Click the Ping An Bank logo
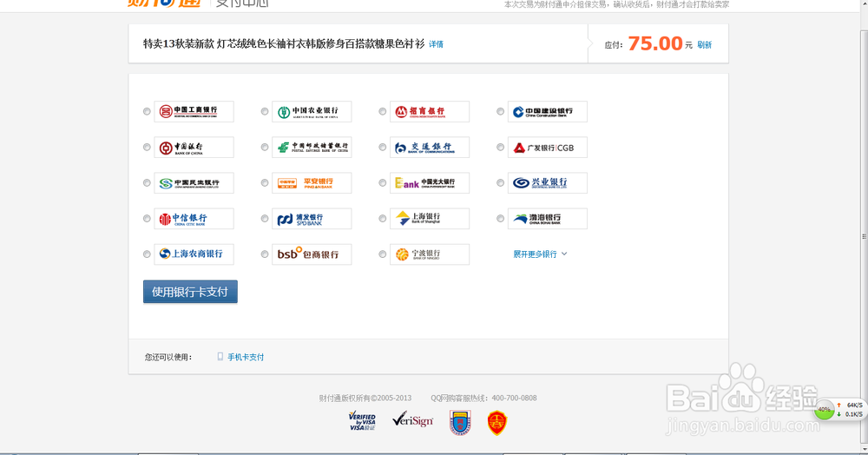Screen dimensions: 868x455 312,183
